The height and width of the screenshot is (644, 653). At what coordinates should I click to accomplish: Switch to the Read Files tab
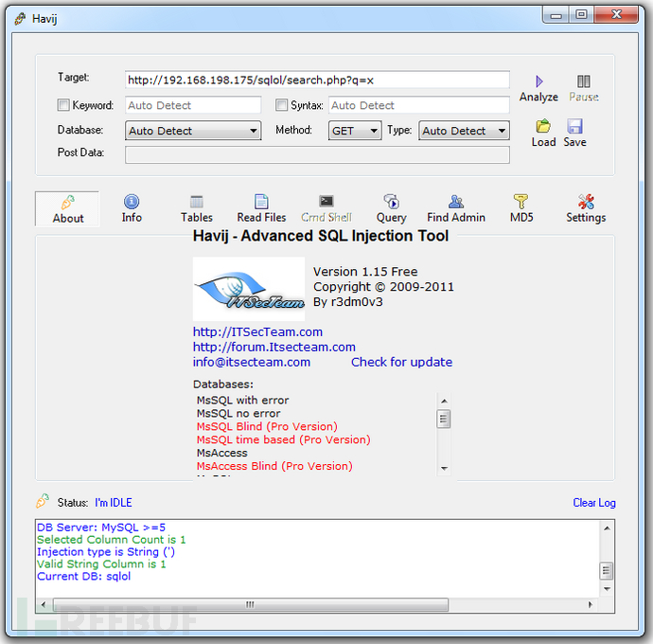tap(261, 209)
